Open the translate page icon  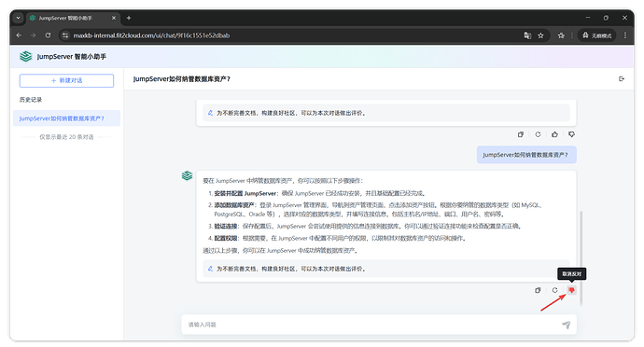(527, 35)
